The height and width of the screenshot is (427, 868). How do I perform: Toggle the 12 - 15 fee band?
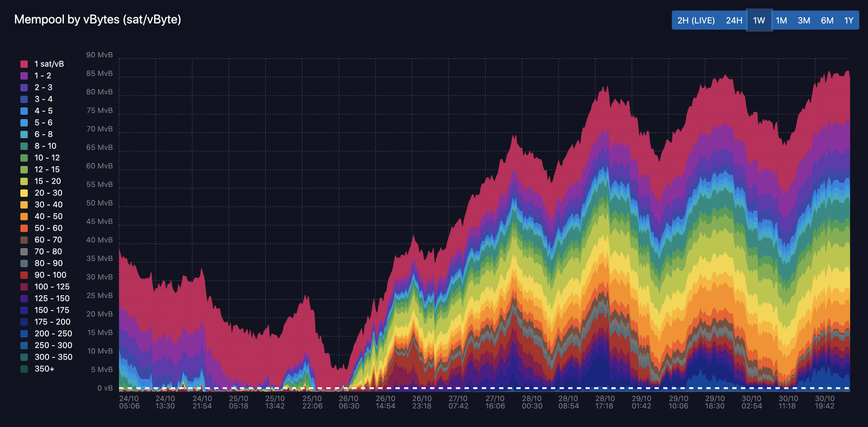(40, 169)
